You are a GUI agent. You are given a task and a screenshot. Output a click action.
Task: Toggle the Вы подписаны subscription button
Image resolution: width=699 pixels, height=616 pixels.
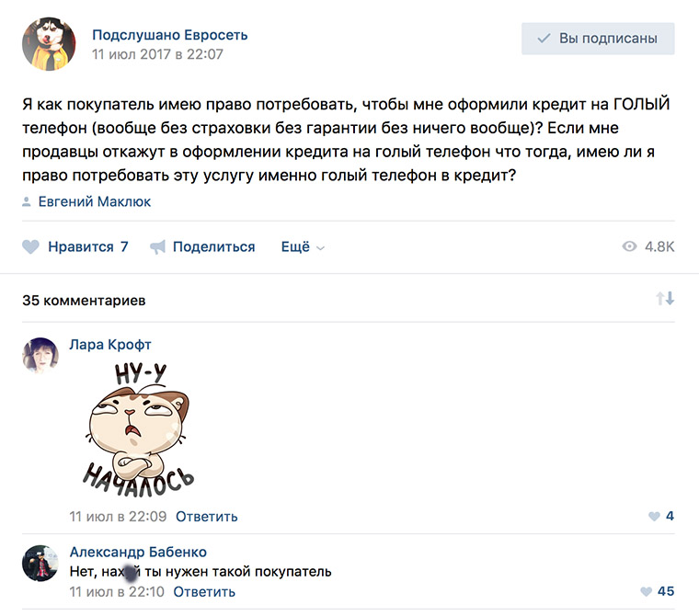598,39
